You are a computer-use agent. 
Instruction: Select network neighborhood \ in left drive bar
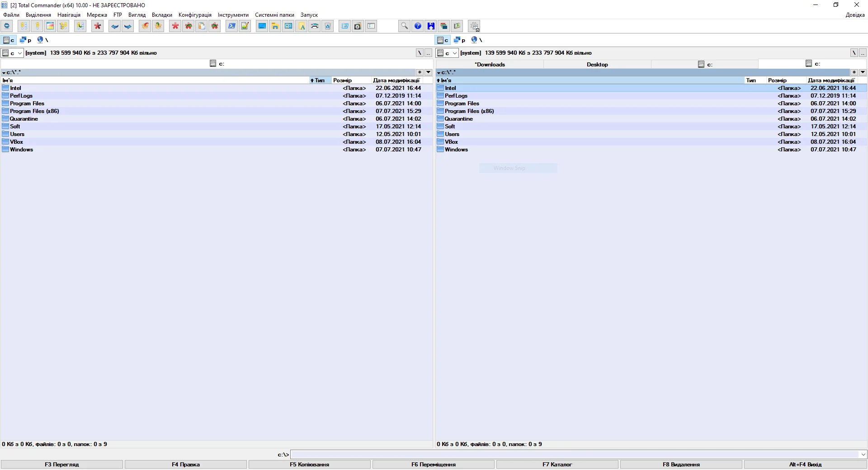[43, 40]
